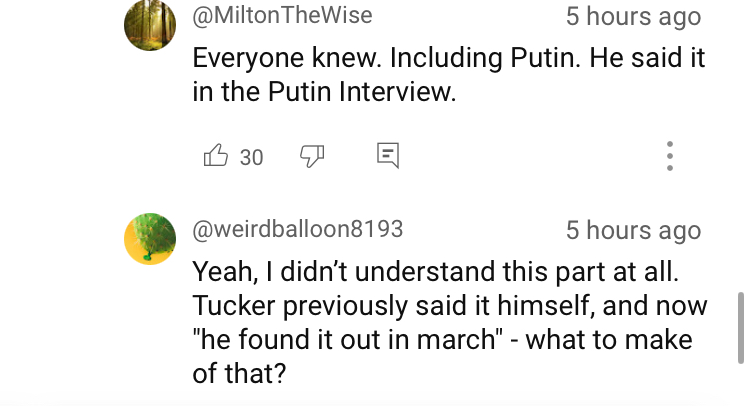The image size is (750, 406).
Task: Go to the @weirdballoon8193 channel link
Action: tap(298, 229)
